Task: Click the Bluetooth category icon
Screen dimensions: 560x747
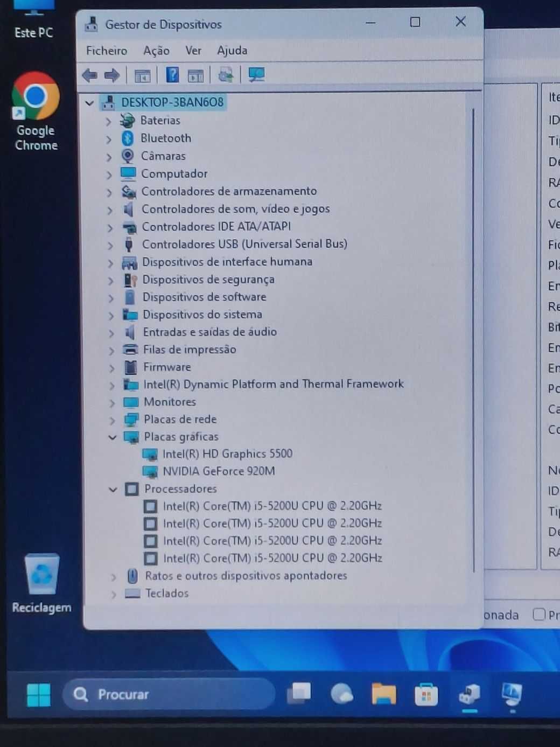Action: pos(128,138)
